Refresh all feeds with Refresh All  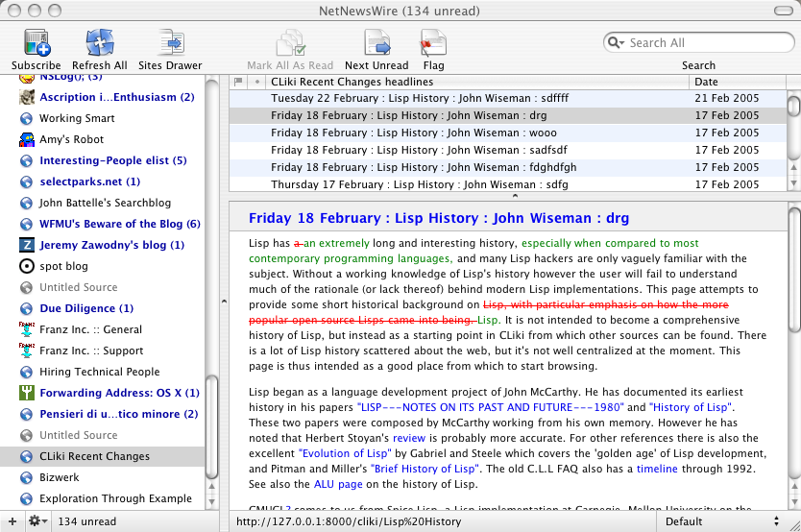coord(100,43)
